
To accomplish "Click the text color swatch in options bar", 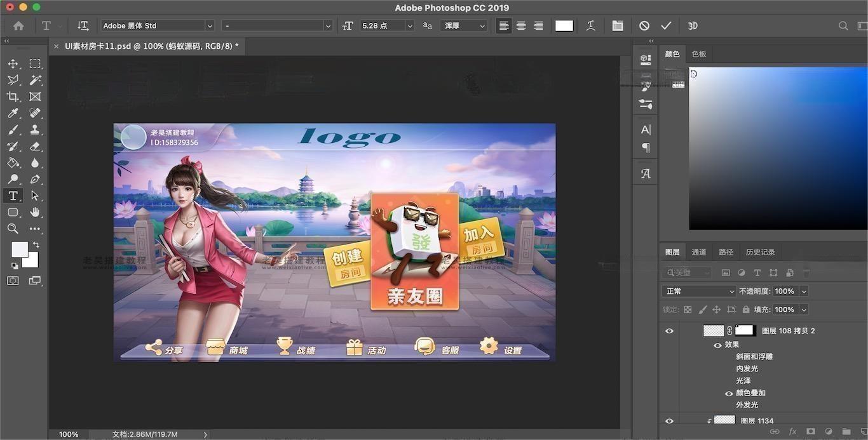I will 564,25.
